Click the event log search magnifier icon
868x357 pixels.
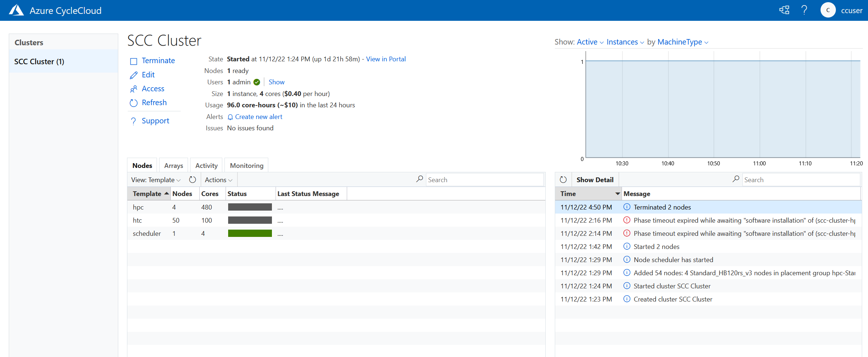click(x=736, y=179)
